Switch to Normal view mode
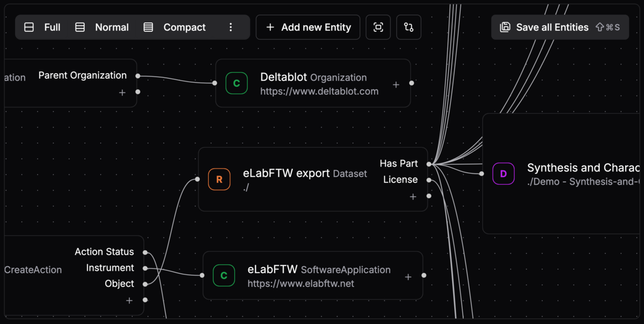Viewport: 644px width, 324px height. [103, 27]
